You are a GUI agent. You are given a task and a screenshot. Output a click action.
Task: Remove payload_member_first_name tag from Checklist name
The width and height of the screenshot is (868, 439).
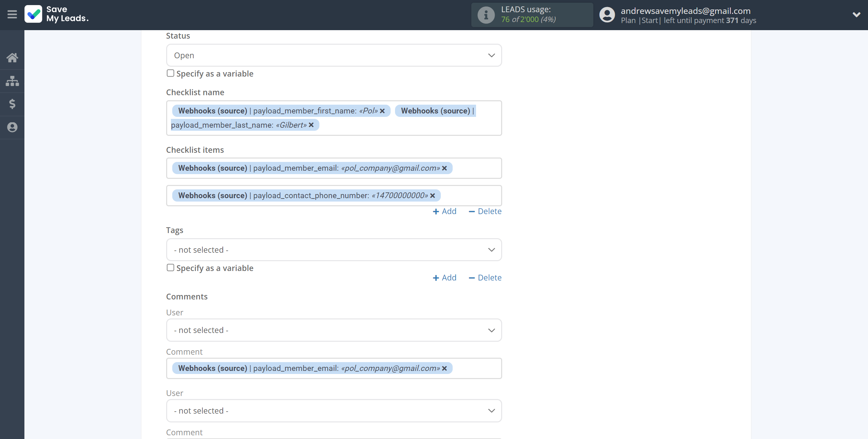click(382, 111)
